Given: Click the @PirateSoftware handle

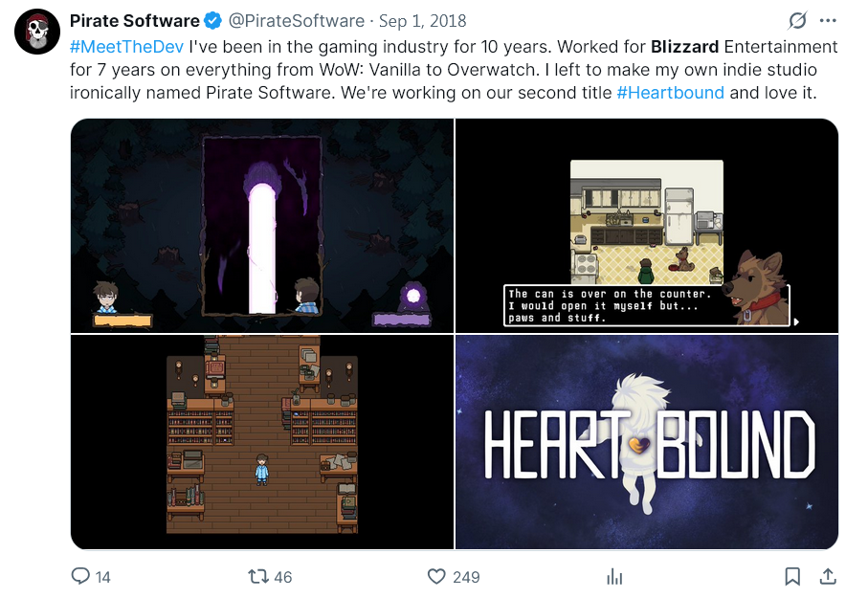Looking at the screenshot, I should pyautogui.click(x=296, y=21).
